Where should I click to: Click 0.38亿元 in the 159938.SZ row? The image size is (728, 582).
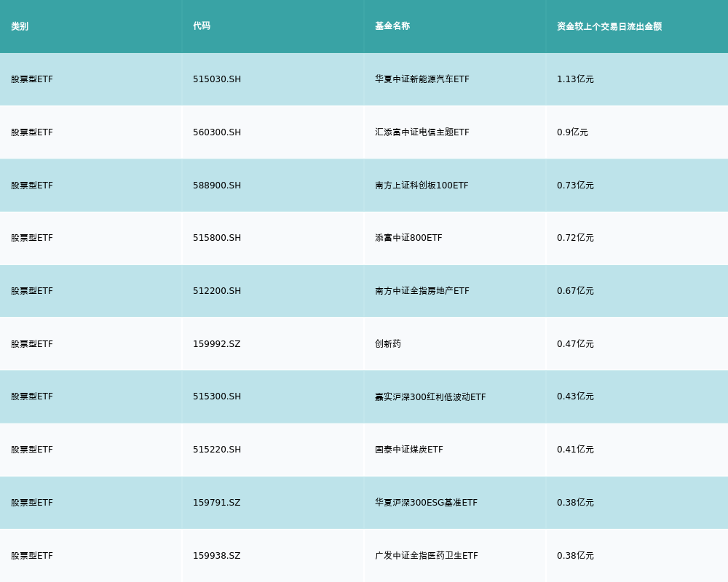pos(575,556)
